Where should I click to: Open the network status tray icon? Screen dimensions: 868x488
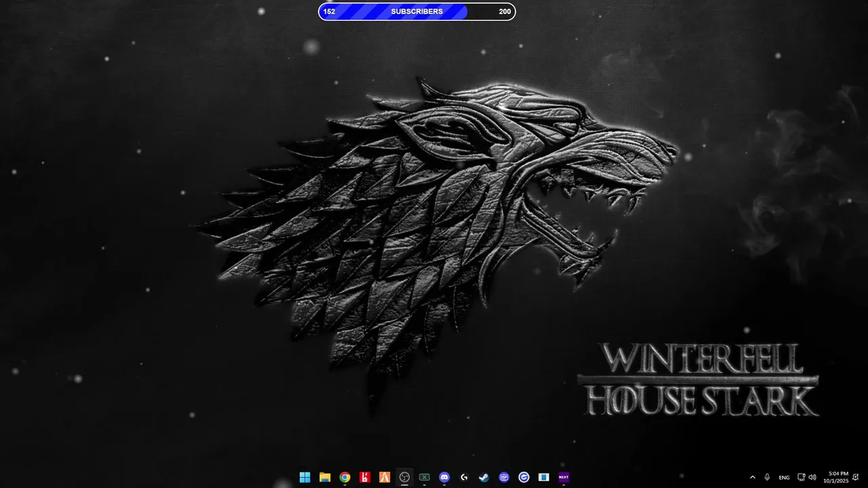tap(802, 477)
